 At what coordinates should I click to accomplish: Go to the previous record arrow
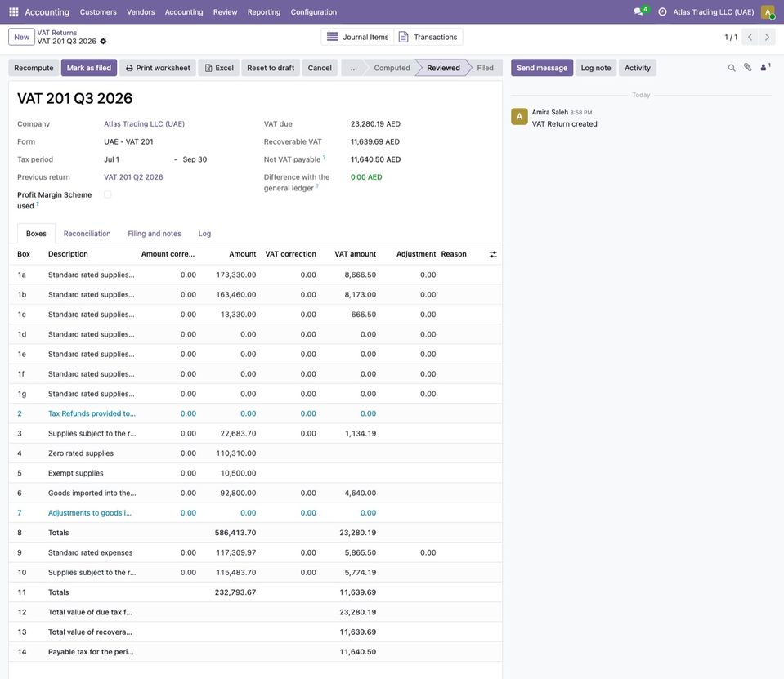750,37
